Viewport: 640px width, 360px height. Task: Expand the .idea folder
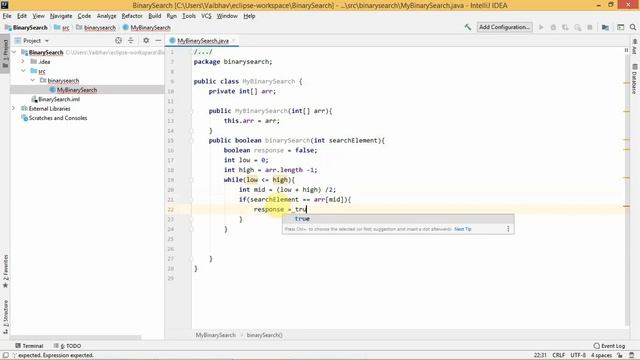(x=23, y=62)
